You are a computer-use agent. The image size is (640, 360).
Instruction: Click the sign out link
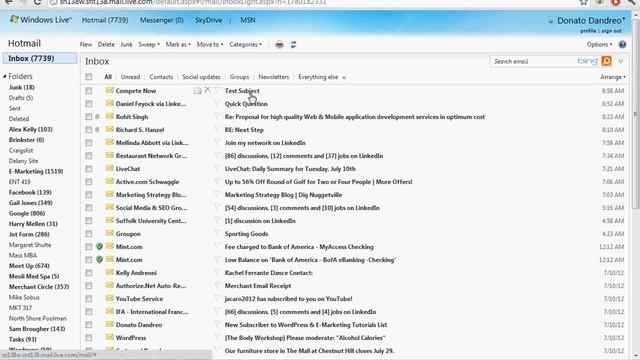(x=611, y=31)
